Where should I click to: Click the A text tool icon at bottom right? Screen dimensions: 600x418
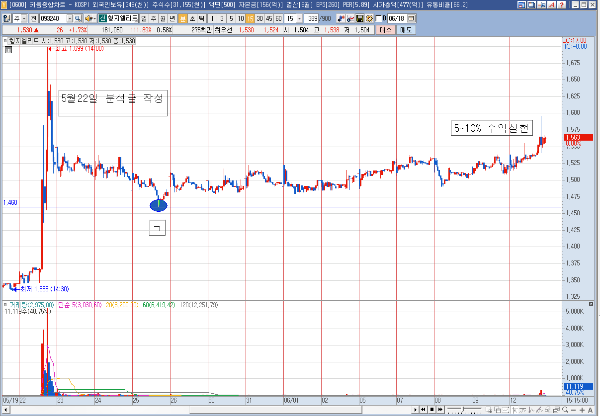(590, 410)
